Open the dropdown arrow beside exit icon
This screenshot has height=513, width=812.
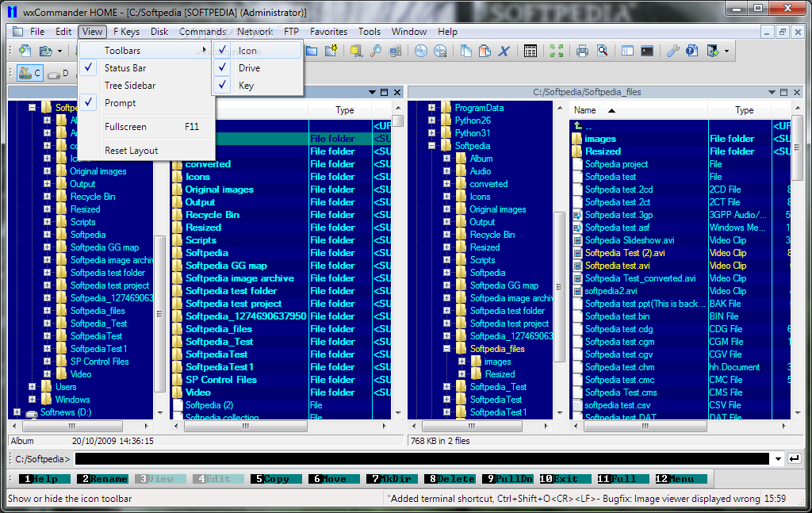tap(726, 52)
